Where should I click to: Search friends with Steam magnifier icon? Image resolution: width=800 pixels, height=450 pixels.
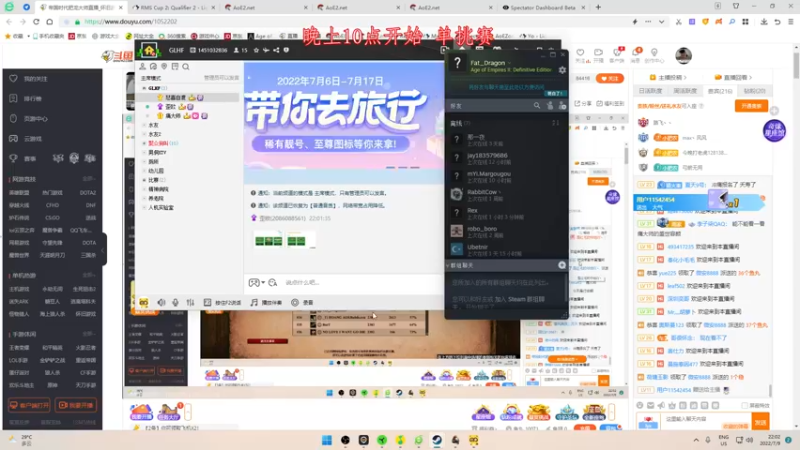point(537,106)
